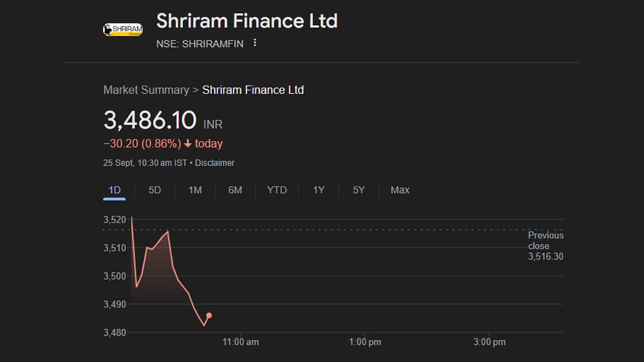This screenshot has width=644, height=362.
Task: Click the NSE: SHRIRAMFIN ticker text
Action: tap(200, 43)
